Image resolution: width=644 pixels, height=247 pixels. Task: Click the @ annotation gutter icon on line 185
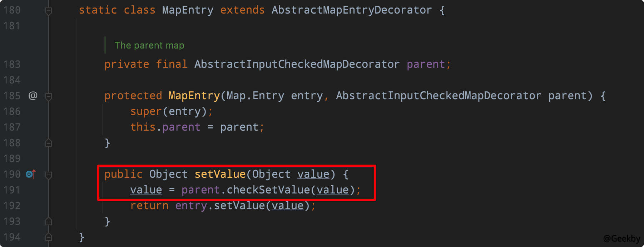pos(33,96)
